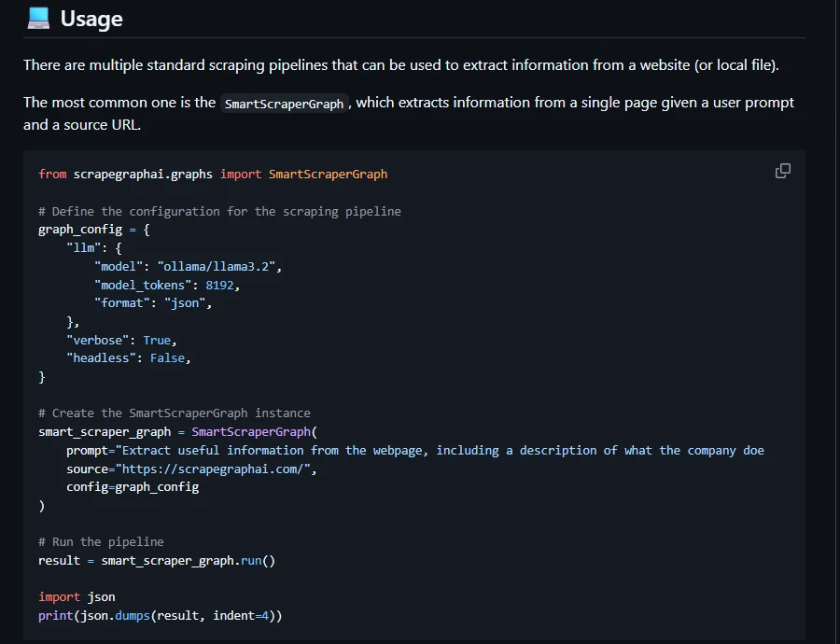Viewport: 840px width, 644px height.
Task: Click the "llm": { line
Action: pyautogui.click(x=93, y=247)
